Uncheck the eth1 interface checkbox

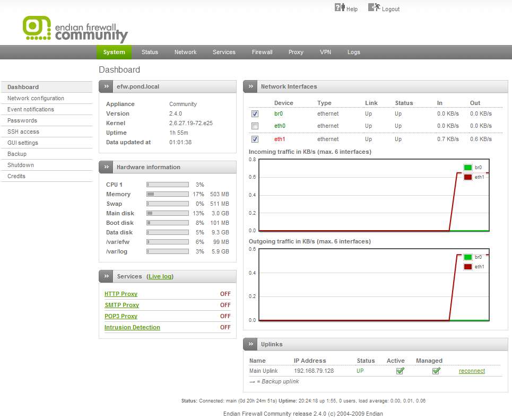pyautogui.click(x=255, y=139)
